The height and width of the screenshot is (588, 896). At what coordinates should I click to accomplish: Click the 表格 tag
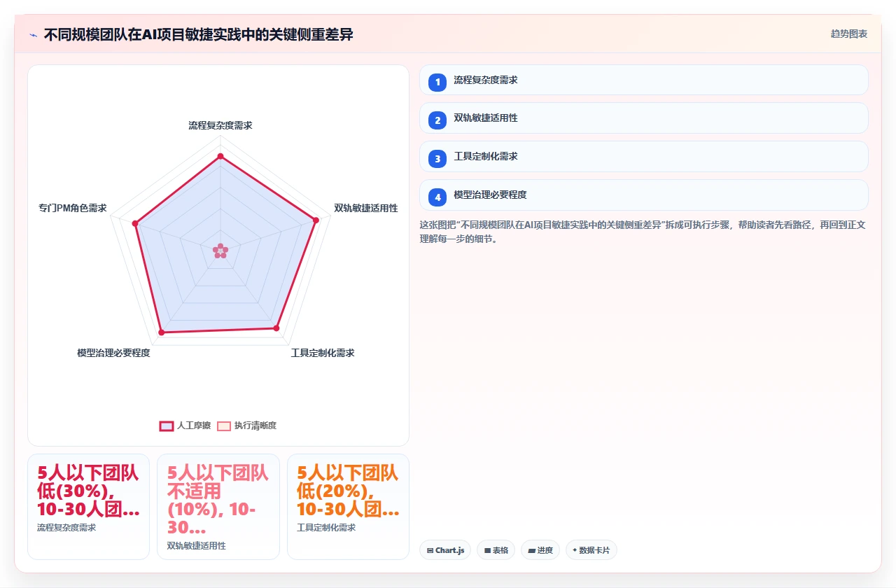pyautogui.click(x=496, y=550)
